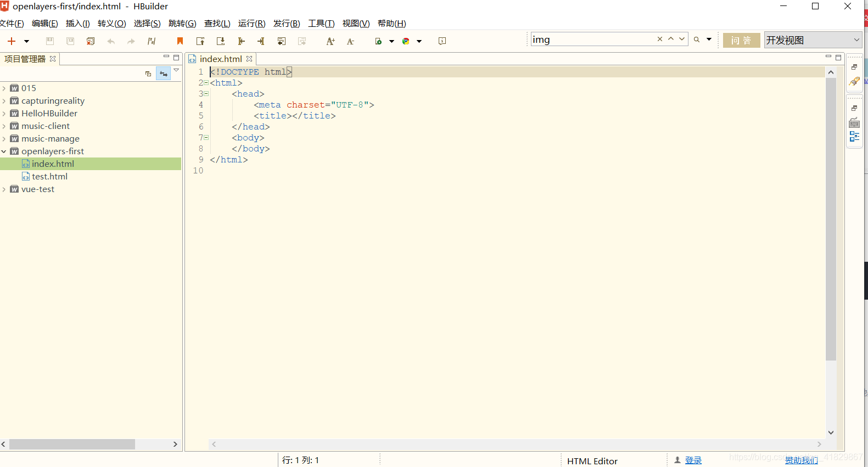Click the jump-to-line-end icon

(x=261, y=41)
